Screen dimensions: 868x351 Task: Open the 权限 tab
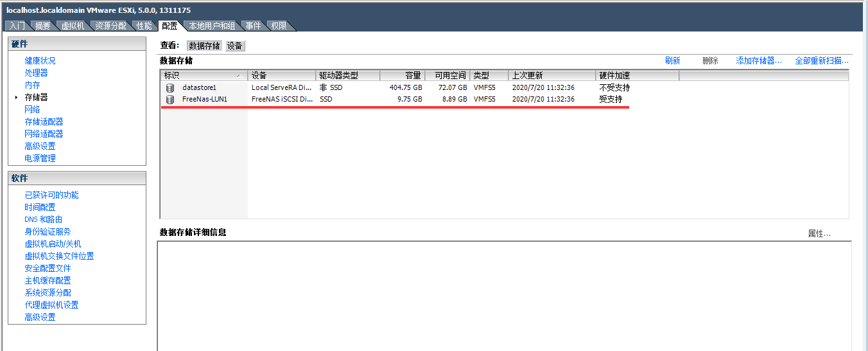point(279,26)
